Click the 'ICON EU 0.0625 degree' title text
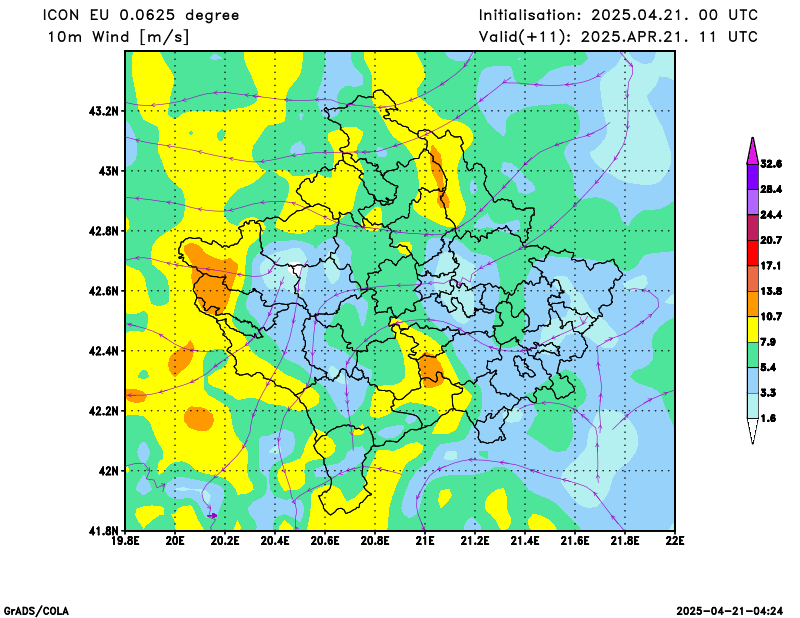 coord(141,15)
